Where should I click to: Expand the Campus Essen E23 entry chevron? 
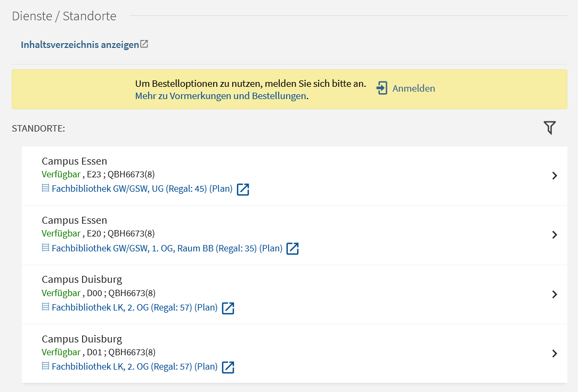555,176
